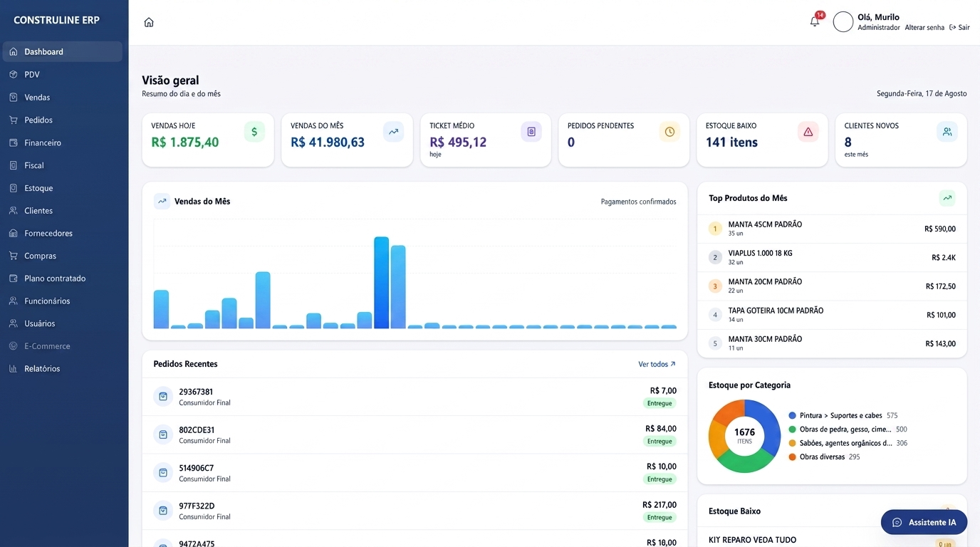The width and height of the screenshot is (980, 547).
Task: Open Relatórios in the sidebar
Action: pos(63,369)
